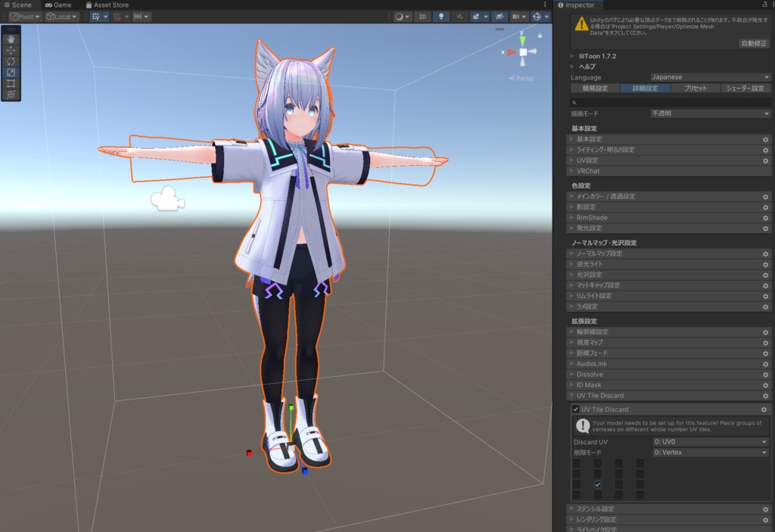Toggle scene lighting with the lightbulb icon

point(440,16)
